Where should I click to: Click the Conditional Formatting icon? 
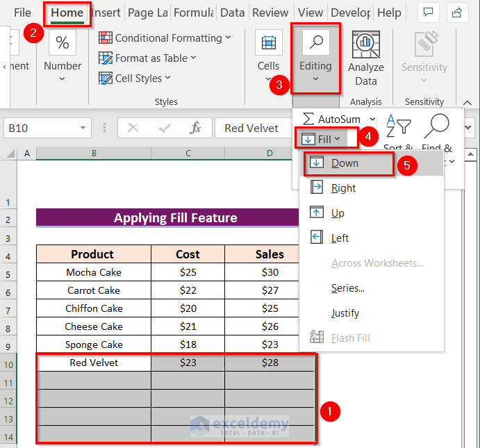click(106, 38)
